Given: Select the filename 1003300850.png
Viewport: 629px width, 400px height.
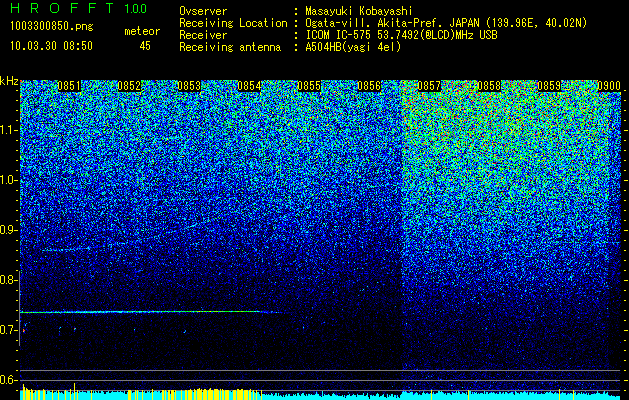Looking at the screenshot, I should (52, 27).
